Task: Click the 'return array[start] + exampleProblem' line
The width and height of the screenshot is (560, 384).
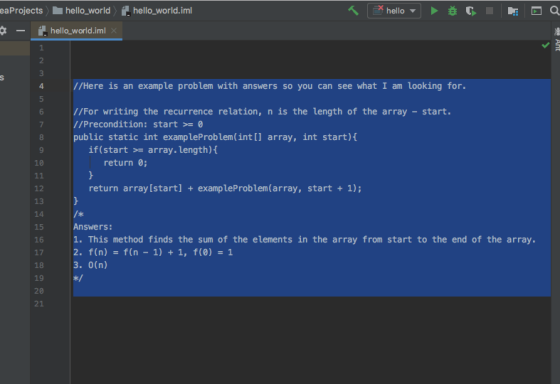Action: (x=225, y=188)
